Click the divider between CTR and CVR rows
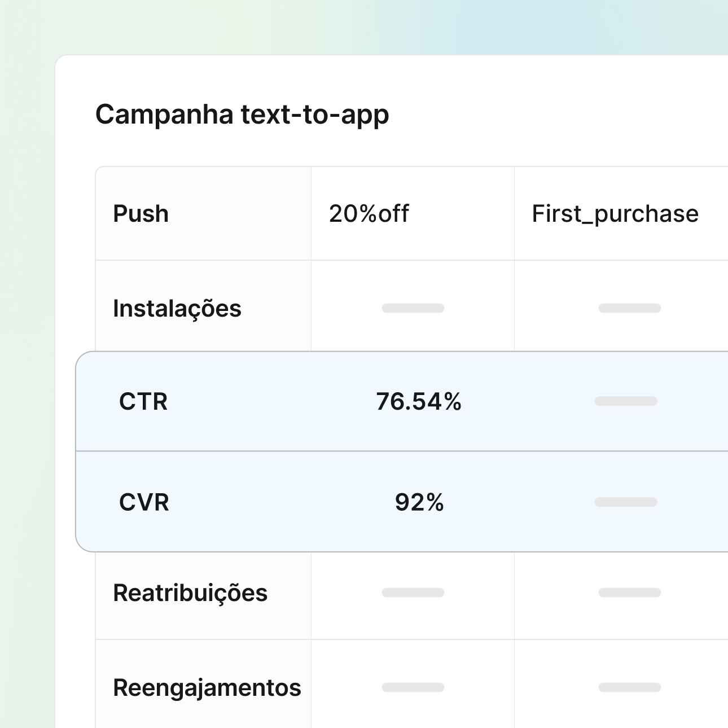The width and height of the screenshot is (728, 728). 395,451
